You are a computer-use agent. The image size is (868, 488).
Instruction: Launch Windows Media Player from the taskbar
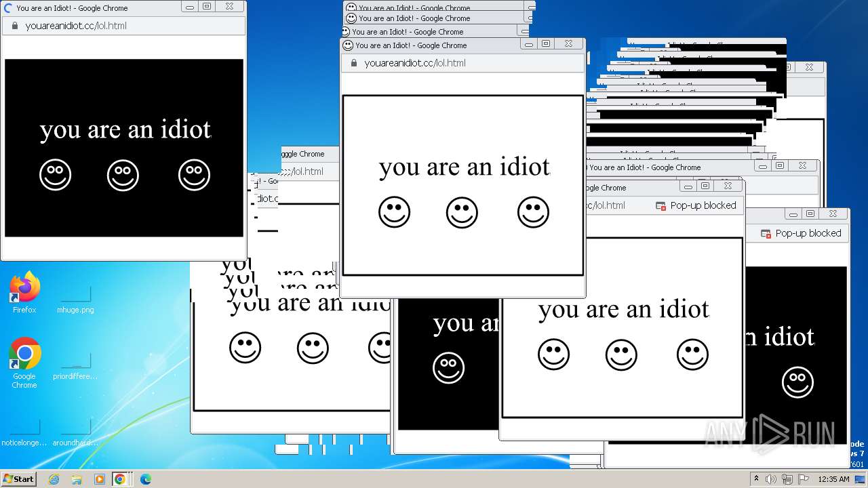(x=99, y=479)
